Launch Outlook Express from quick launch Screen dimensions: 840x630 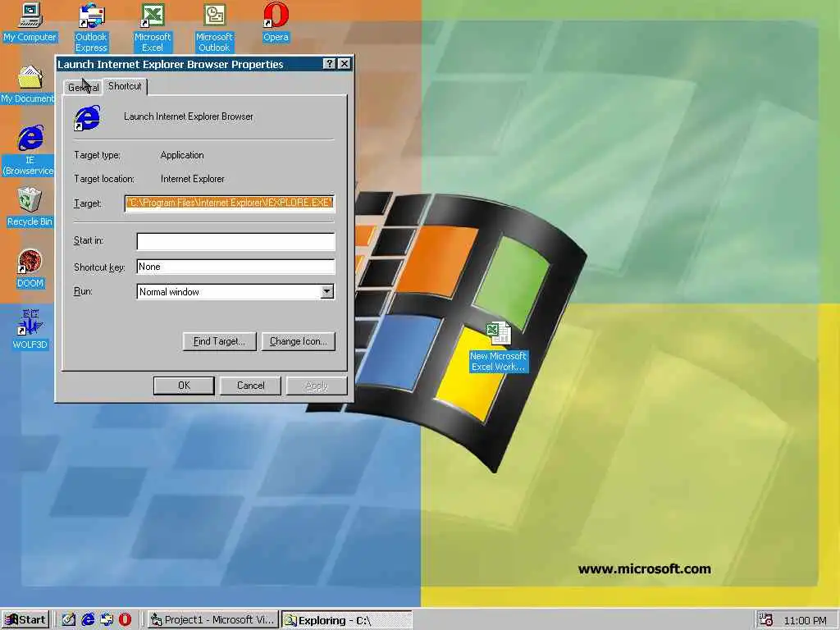pyautogui.click(x=107, y=620)
